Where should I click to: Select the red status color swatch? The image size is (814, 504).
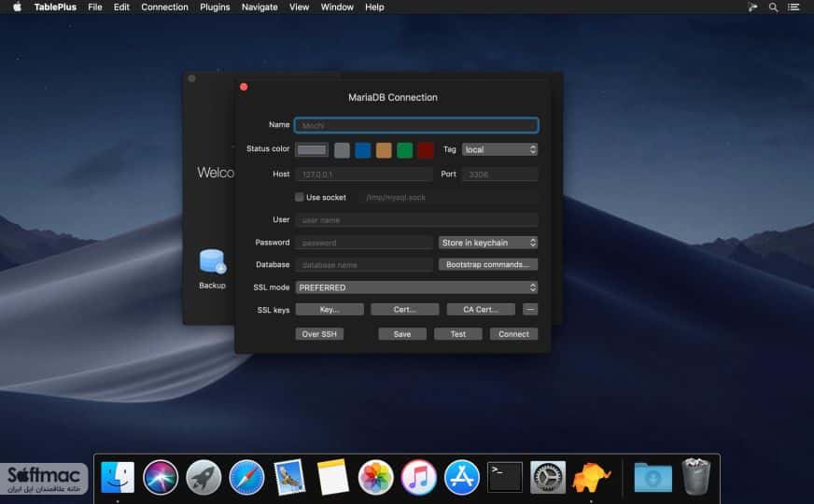pyautogui.click(x=425, y=150)
